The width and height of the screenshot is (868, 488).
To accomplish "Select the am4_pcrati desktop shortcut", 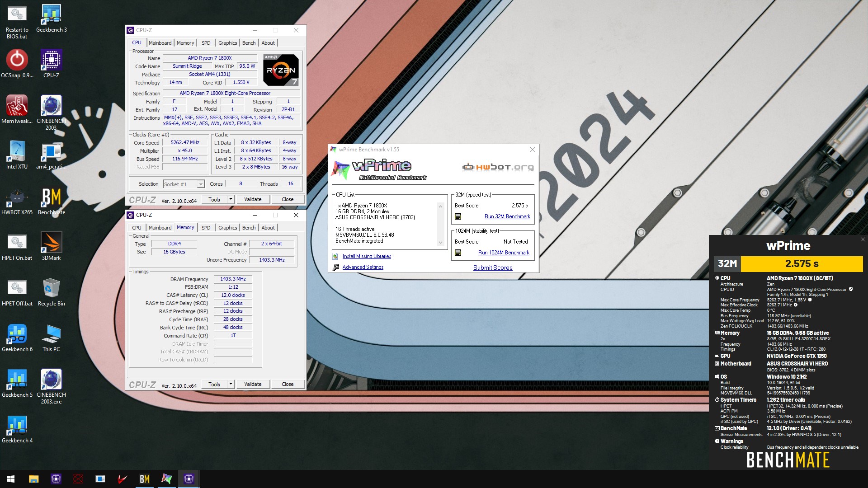I will (51, 155).
